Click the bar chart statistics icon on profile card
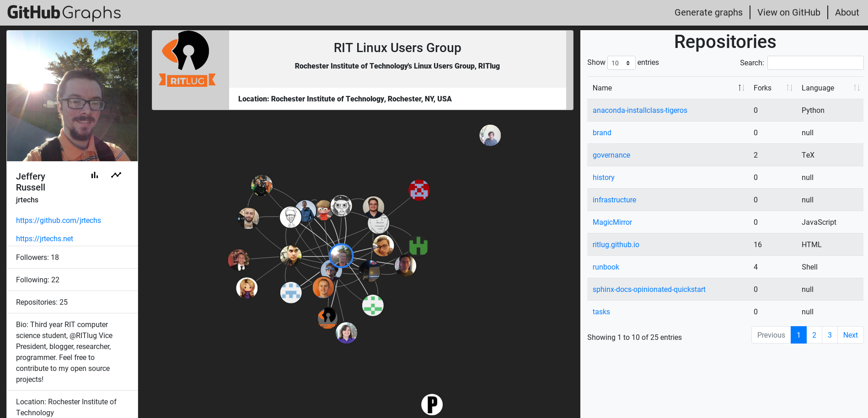The image size is (868, 418). [x=94, y=175]
